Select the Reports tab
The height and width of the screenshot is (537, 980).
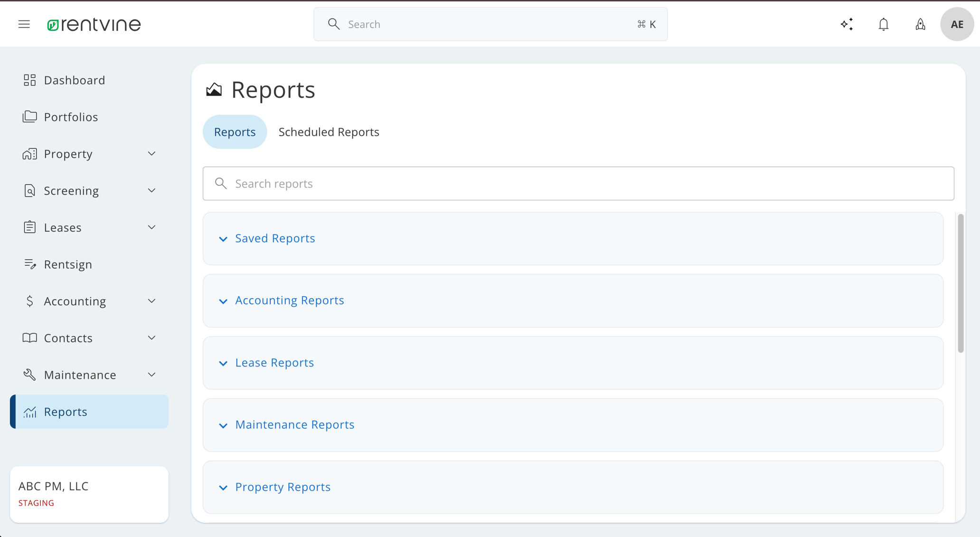coord(235,132)
